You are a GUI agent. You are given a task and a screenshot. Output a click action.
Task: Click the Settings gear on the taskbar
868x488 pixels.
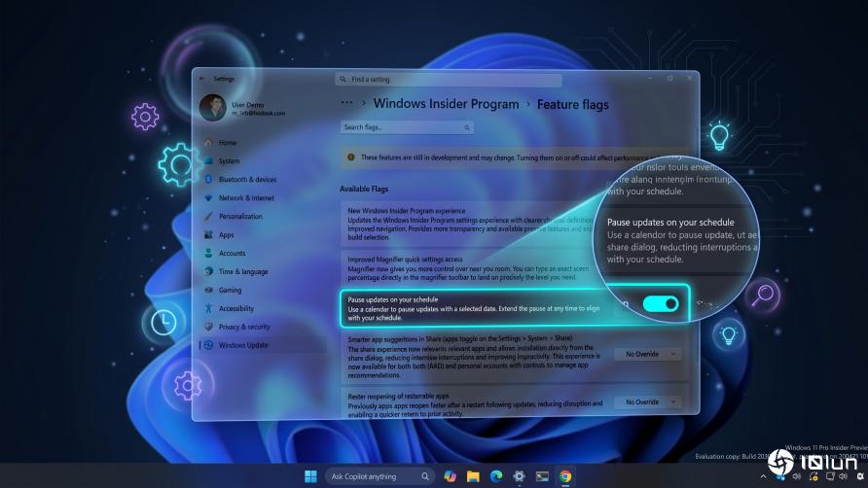tap(519, 476)
